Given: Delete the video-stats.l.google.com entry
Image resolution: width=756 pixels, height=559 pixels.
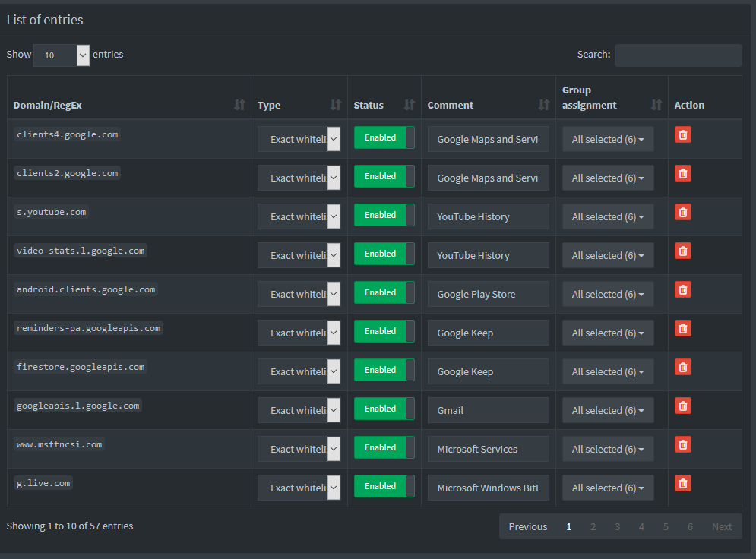Looking at the screenshot, I should click(x=683, y=251).
